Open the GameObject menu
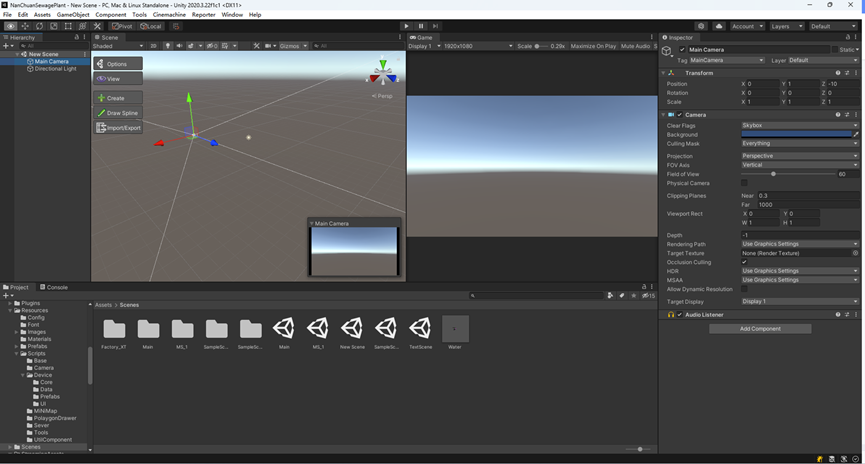 (x=73, y=15)
